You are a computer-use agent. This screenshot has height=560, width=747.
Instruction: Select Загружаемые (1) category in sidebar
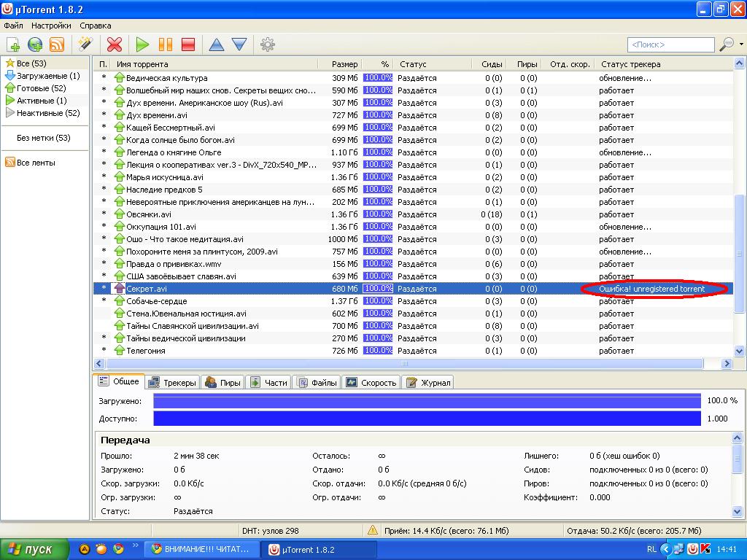pos(47,76)
